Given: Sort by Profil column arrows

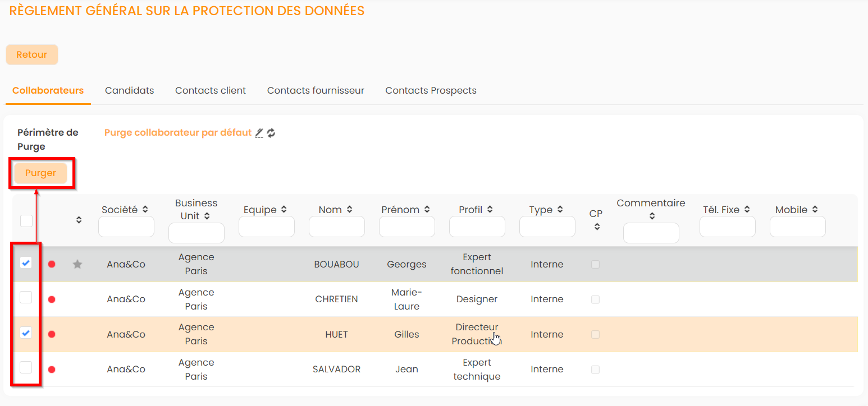Looking at the screenshot, I should point(490,210).
